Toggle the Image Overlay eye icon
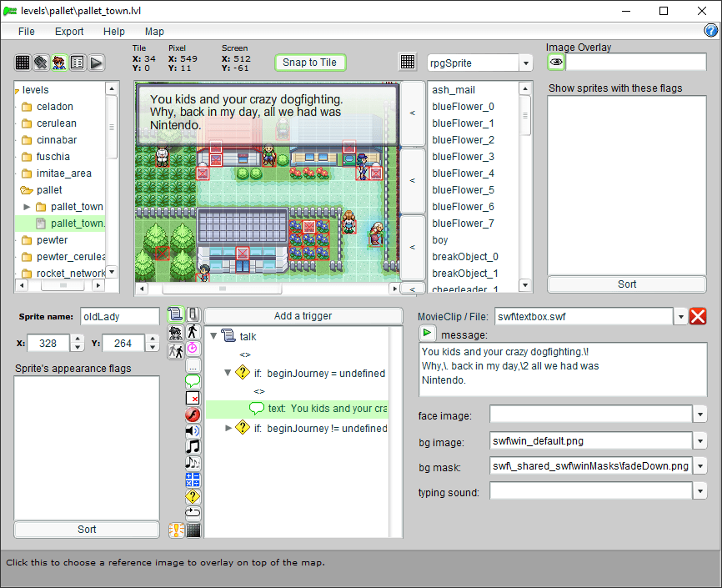The height and width of the screenshot is (588, 722). tap(556, 62)
